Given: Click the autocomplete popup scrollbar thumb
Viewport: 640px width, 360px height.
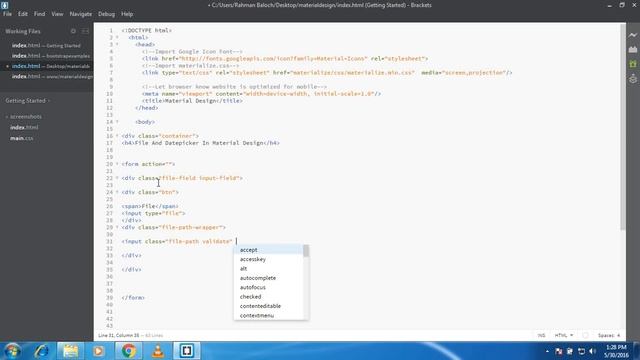Looking at the screenshot, I should [x=306, y=251].
